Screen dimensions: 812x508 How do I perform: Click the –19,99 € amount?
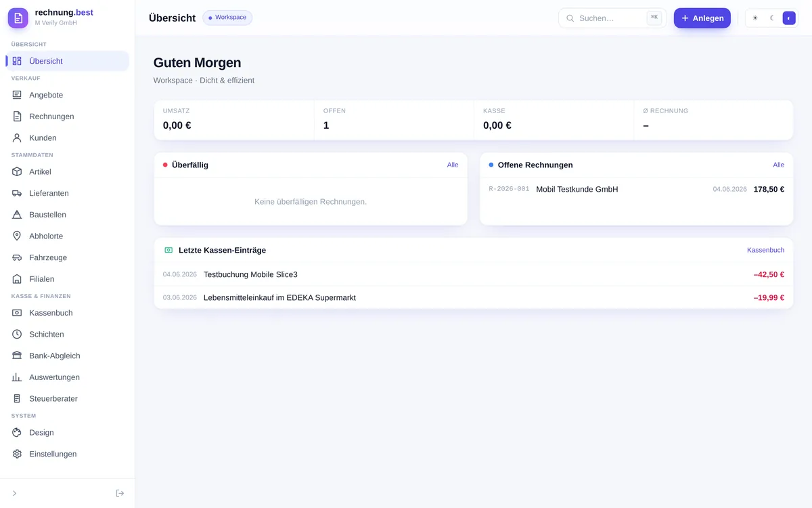769,297
